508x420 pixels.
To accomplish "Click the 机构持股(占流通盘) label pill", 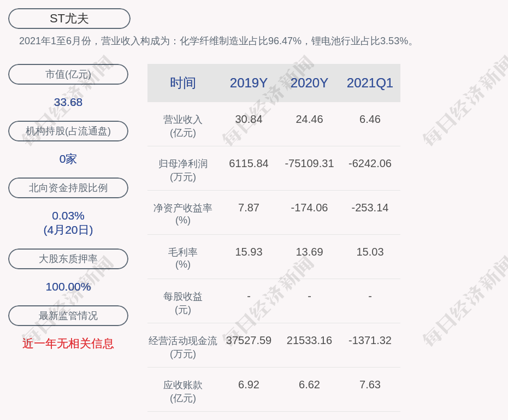I will 68,131.
